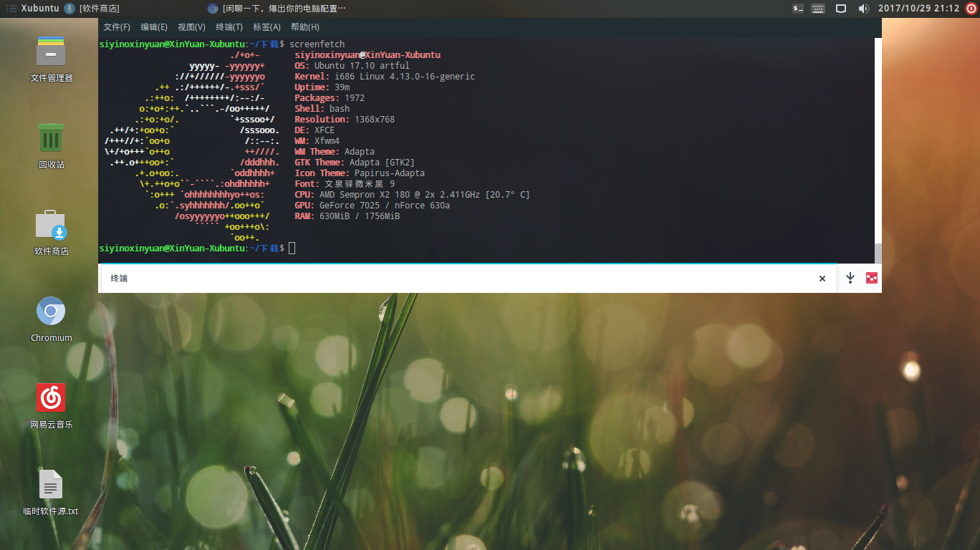The width and height of the screenshot is (980, 550).
Task: Open the 临时软件源.txt file
Action: coord(51,485)
